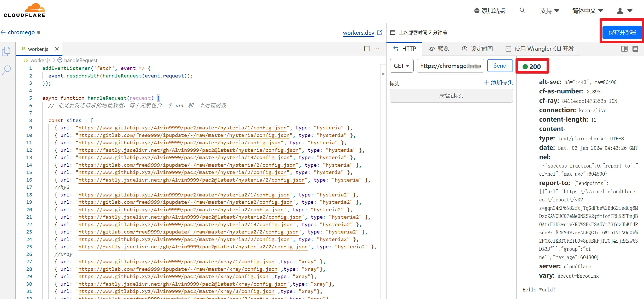Click the split editor icon
The height and width of the screenshot is (299, 644).
tap(367, 49)
